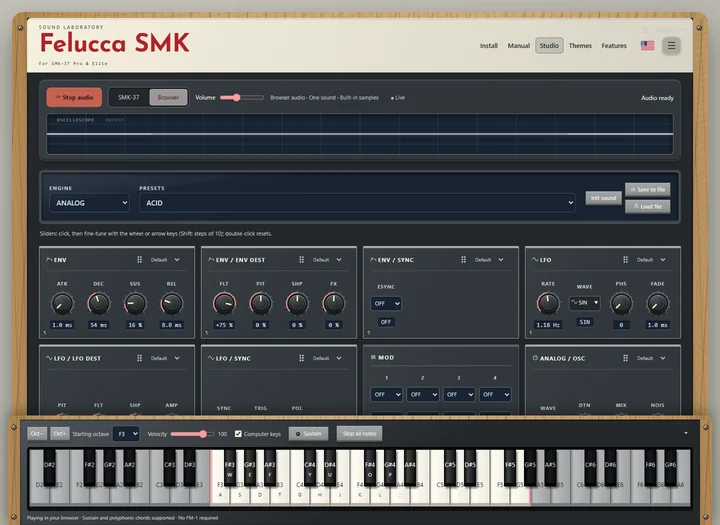Open the hamburger menu icon in header
The height and width of the screenshot is (525, 720).
tap(671, 45)
